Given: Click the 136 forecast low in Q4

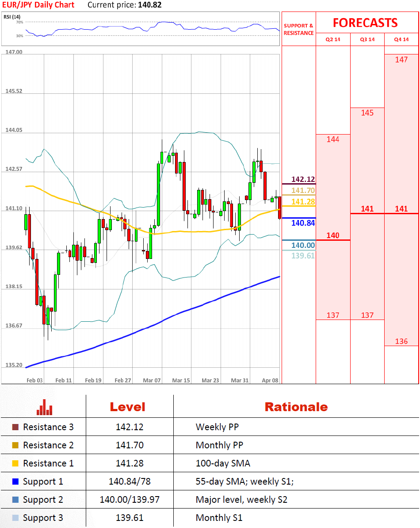Looking at the screenshot, I should coord(401,341).
